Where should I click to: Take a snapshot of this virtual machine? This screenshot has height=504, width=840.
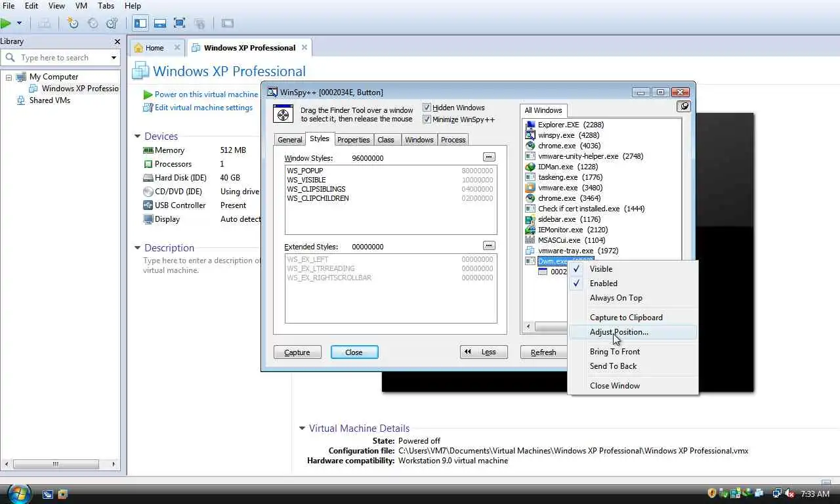(73, 23)
